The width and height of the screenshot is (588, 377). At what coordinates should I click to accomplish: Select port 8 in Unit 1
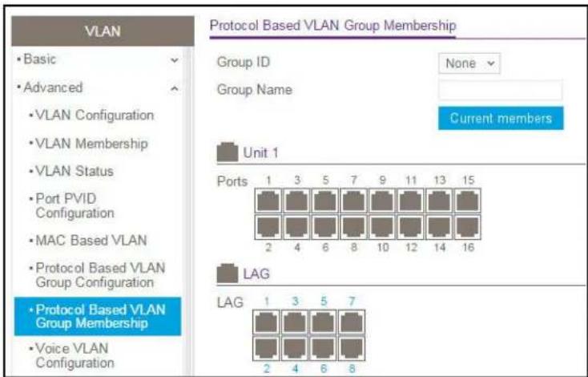353,227
